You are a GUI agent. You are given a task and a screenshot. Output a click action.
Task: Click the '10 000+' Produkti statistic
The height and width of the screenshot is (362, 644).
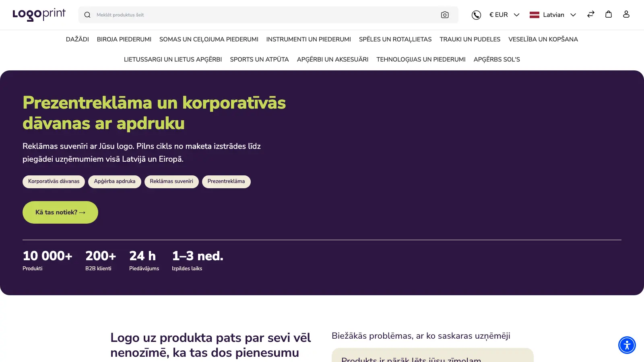pyautogui.click(x=47, y=261)
